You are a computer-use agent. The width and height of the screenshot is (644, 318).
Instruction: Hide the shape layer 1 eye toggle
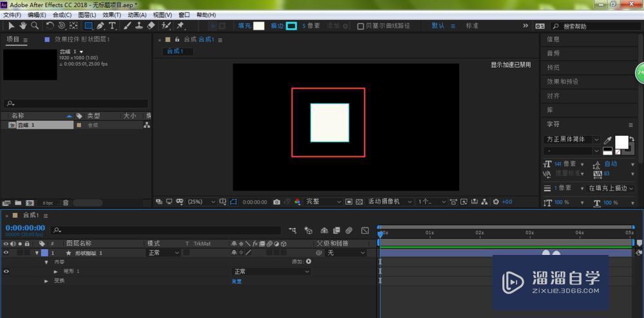6,253
